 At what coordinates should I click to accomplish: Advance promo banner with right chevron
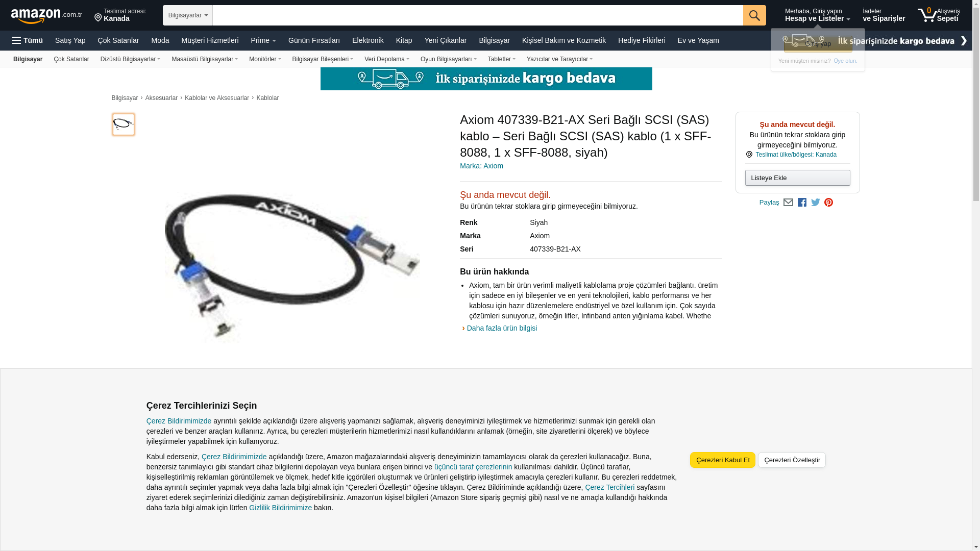[964, 41]
